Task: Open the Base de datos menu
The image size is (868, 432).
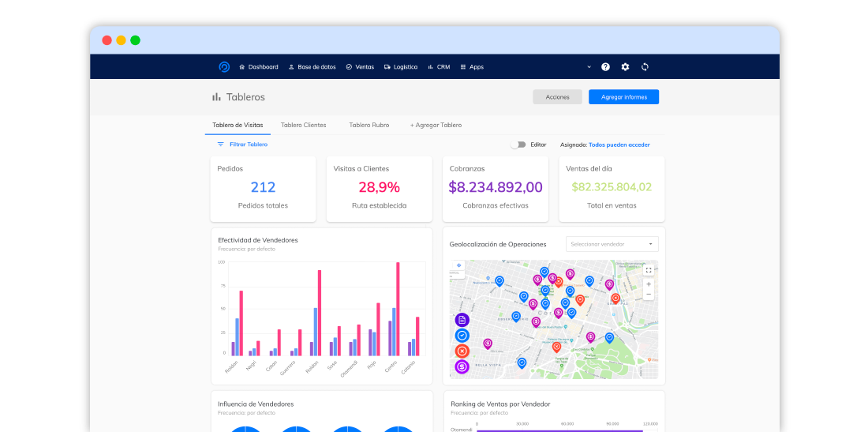Action: 312,67
